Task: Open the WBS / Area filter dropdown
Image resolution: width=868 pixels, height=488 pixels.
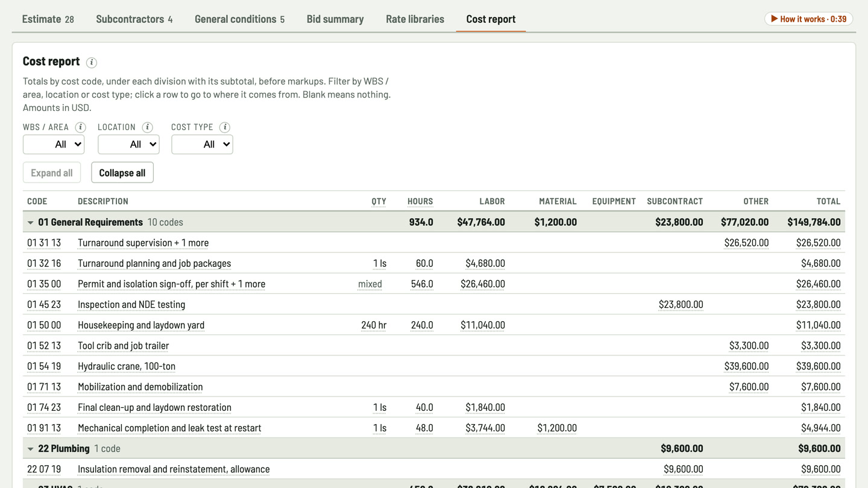Action: pos(54,145)
